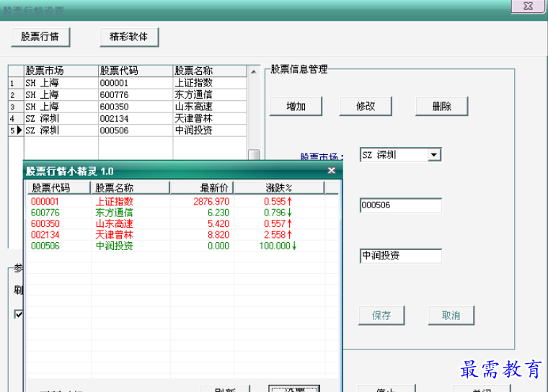Click change value 0.796 with down arrow
548x392 pixels.
(x=278, y=213)
